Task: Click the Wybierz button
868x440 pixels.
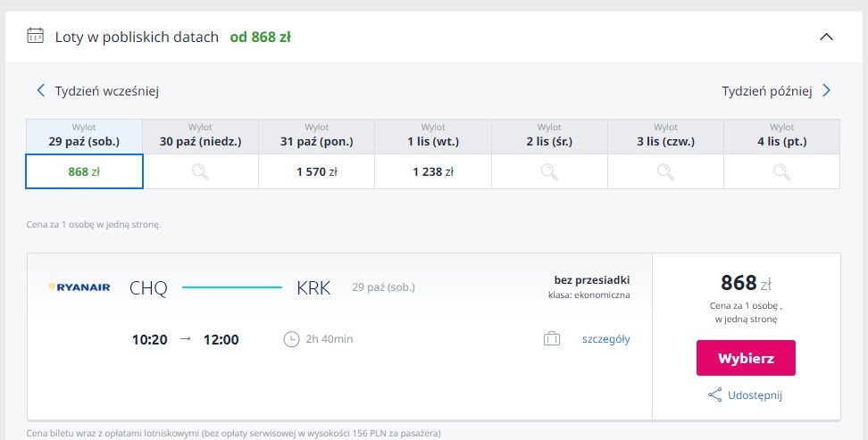Action: point(746,358)
